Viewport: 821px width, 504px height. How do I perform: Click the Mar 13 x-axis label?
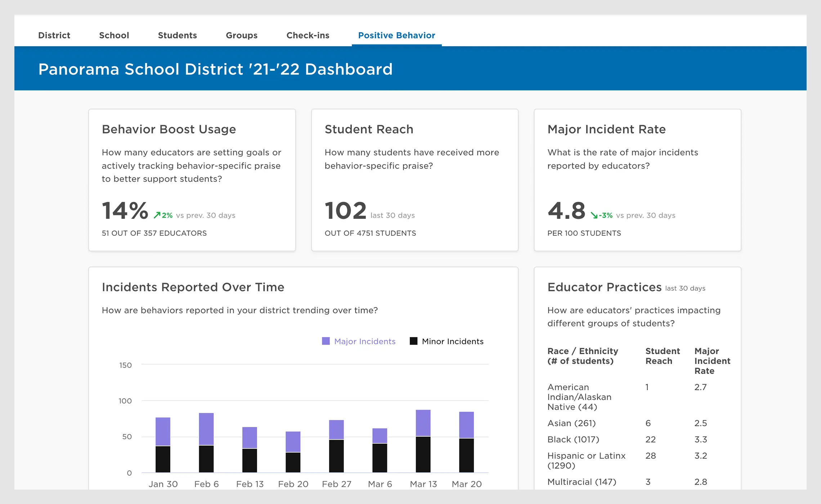(x=423, y=484)
